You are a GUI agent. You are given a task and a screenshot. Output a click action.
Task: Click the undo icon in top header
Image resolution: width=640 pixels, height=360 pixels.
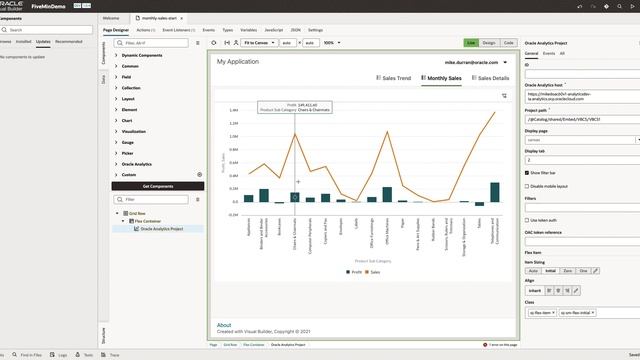(580, 7)
